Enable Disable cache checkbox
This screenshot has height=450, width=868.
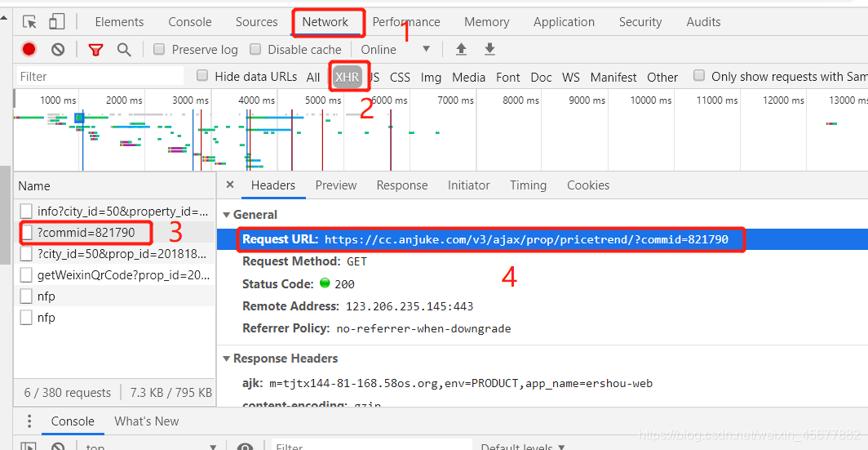(255, 49)
